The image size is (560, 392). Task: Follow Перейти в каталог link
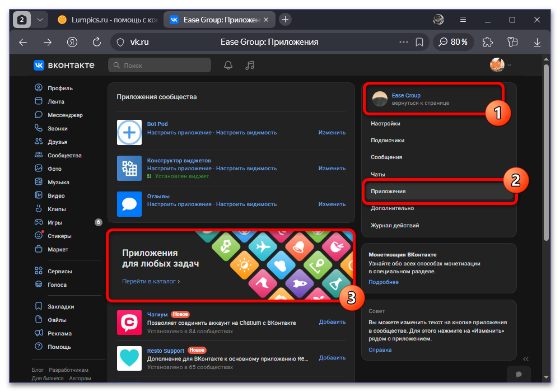151,281
